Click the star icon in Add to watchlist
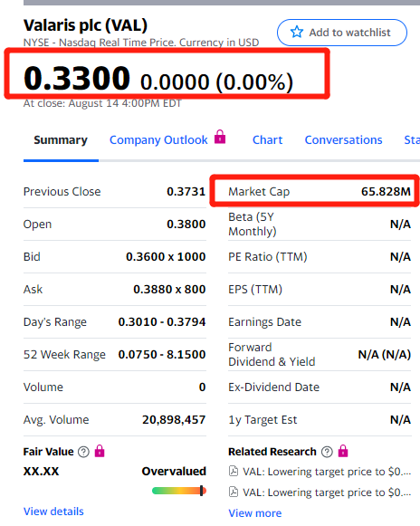420x526 pixels. tap(297, 33)
